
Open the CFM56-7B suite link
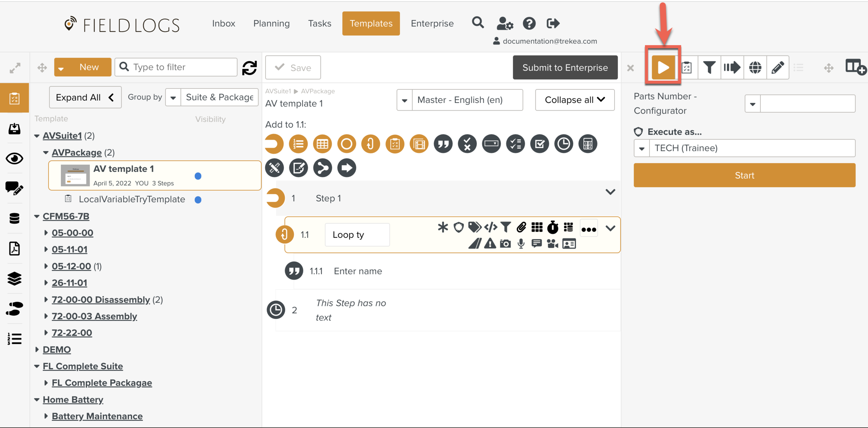tap(66, 216)
